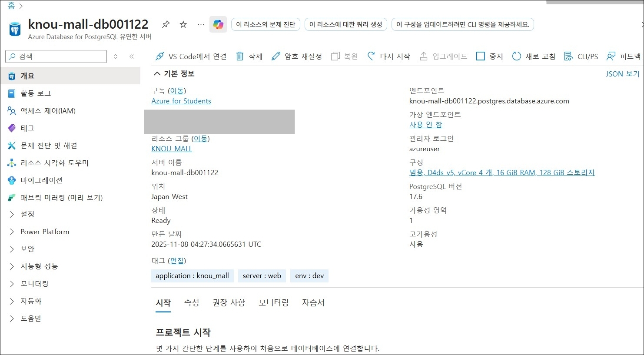Expand the 지능형 성능 sidebar group

point(12,266)
